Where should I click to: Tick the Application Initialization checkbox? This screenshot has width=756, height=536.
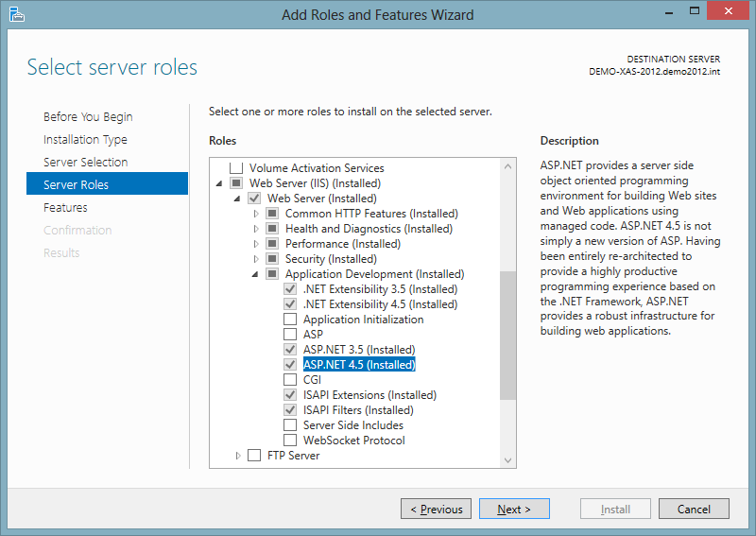(x=290, y=320)
